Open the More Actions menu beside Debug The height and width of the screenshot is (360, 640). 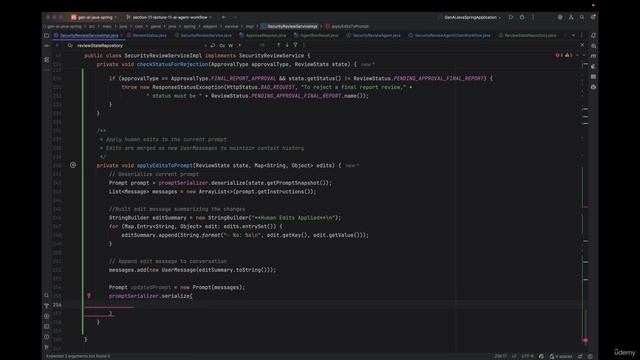533,17
